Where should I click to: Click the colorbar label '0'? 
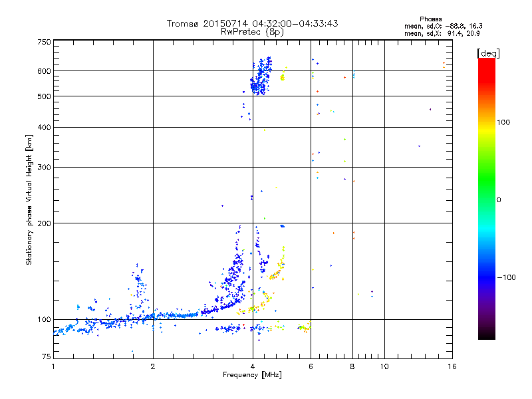498,200
